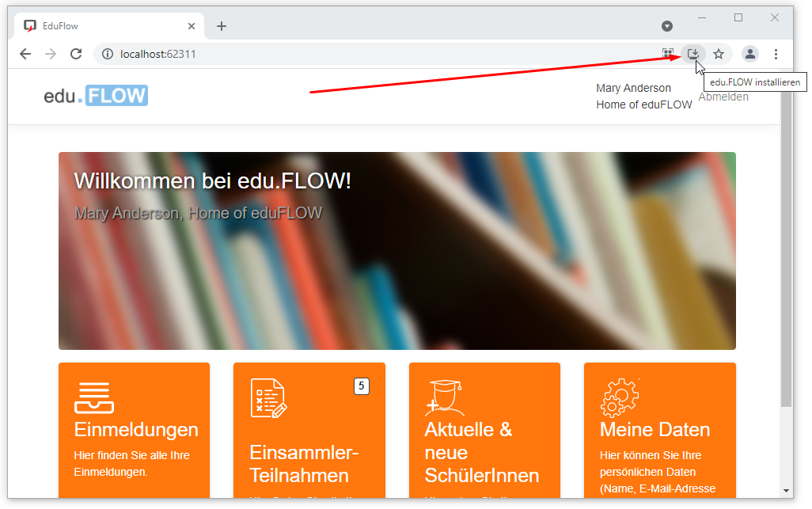Screen dimensions: 812x509
Task: Open Chrome's three-dot menu
Action: pos(776,54)
